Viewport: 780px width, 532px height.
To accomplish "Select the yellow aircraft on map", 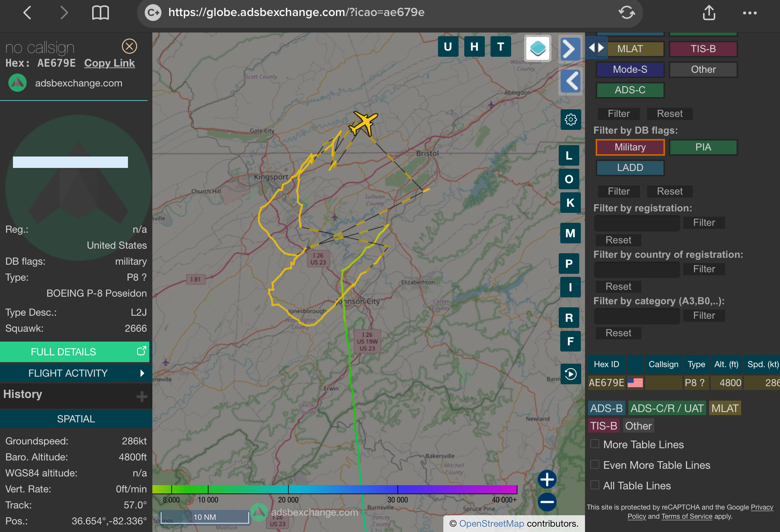I will pos(364,123).
